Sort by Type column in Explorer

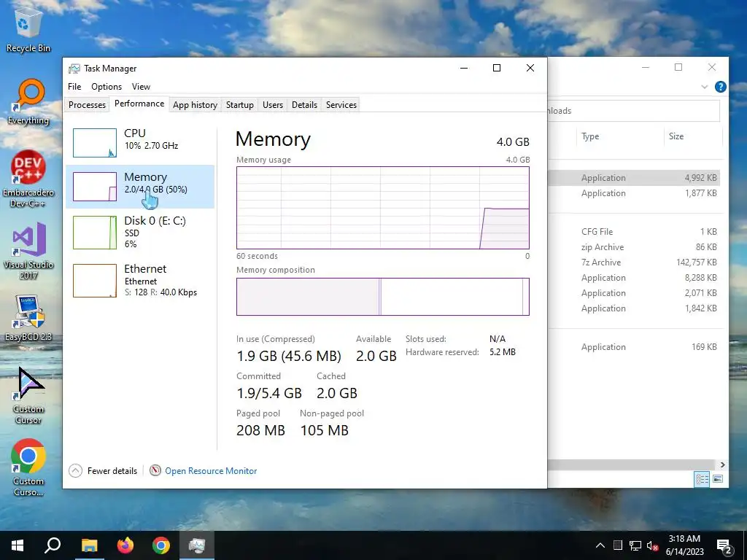pyautogui.click(x=620, y=136)
